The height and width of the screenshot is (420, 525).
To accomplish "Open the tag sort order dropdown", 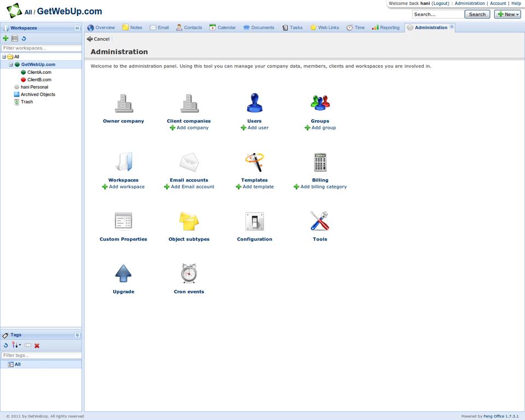I will point(16,346).
